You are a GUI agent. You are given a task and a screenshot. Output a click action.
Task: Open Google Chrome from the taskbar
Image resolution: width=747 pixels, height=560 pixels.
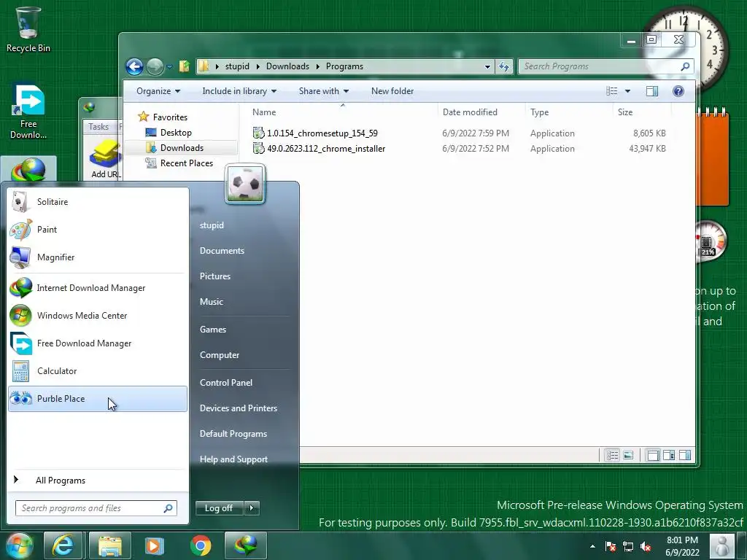point(201,545)
